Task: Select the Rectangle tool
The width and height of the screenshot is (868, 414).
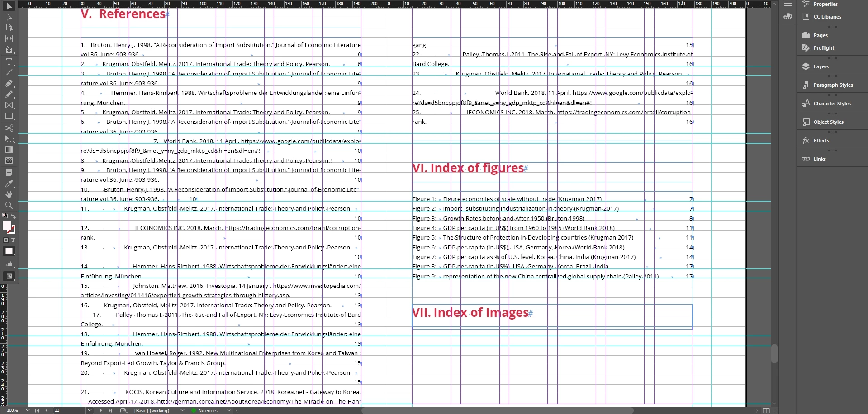Action: click(9, 116)
